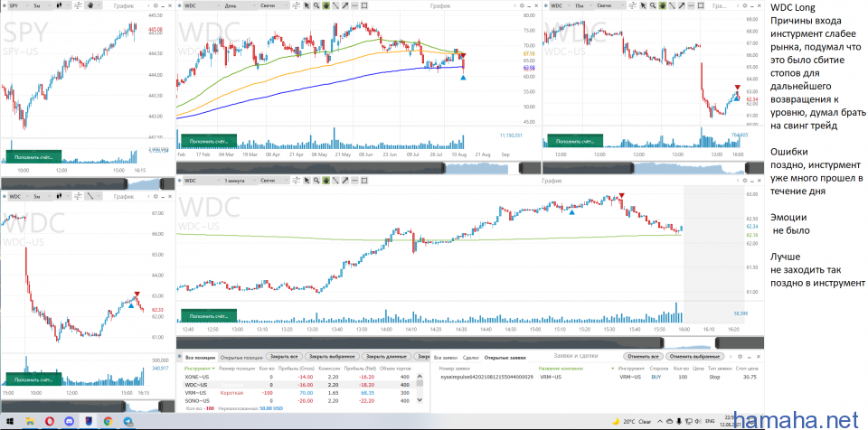Open indicators in WDC 1 минута chart
868x430 pixels.
[x=297, y=181]
